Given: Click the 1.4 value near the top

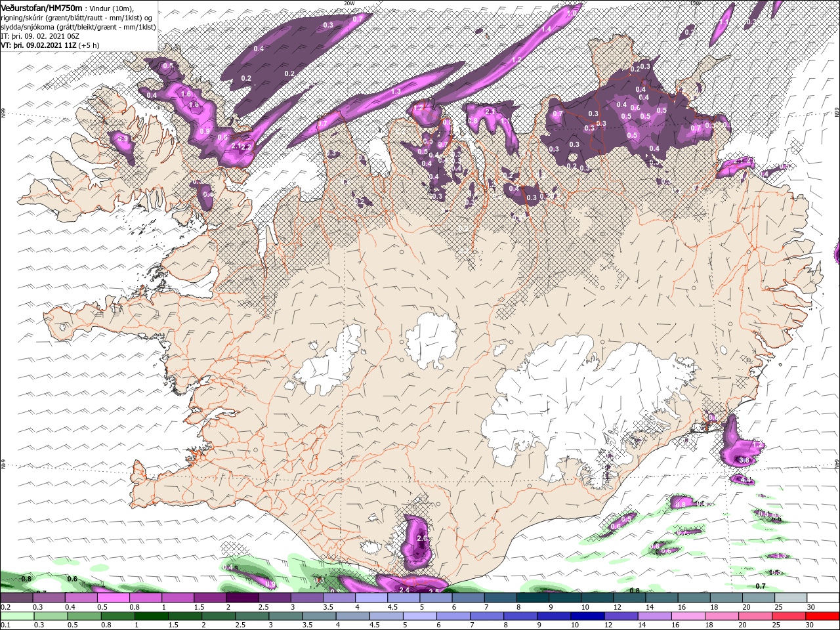Looking at the screenshot, I should tap(546, 29).
